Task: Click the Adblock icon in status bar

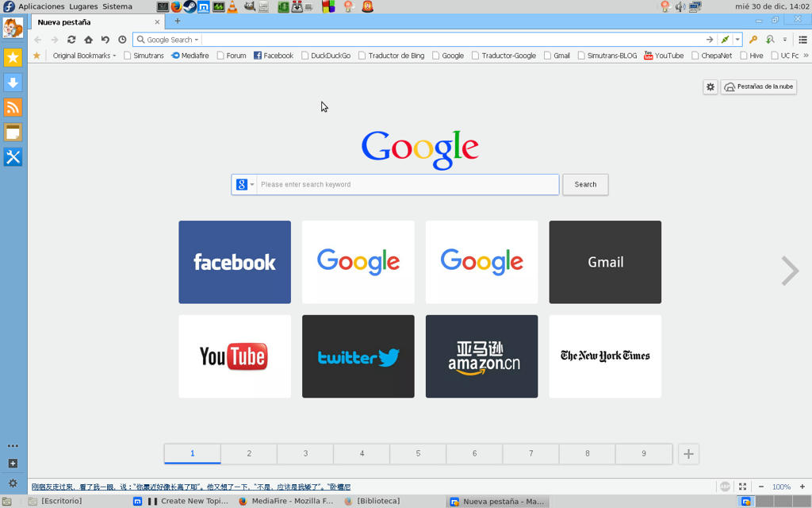Action: (x=725, y=487)
